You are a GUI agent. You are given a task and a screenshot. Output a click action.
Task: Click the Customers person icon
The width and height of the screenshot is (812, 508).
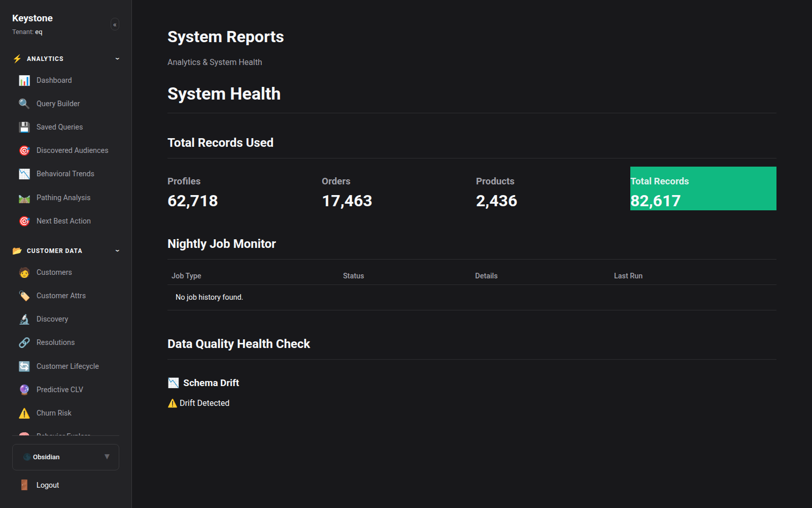[24, 272]
